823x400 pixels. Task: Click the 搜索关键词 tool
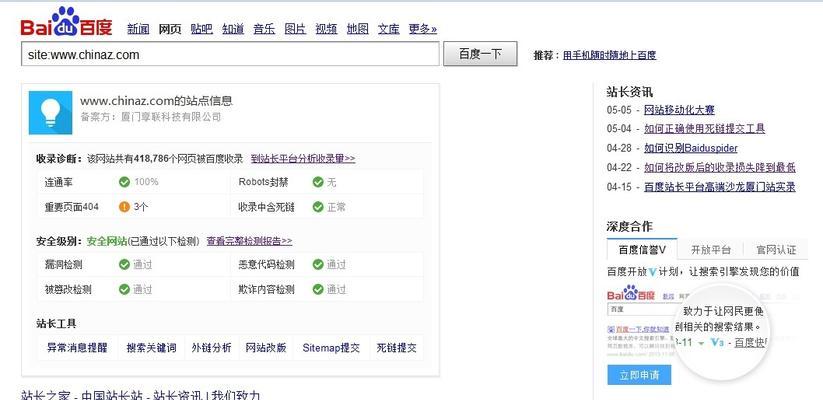(152, 348)
